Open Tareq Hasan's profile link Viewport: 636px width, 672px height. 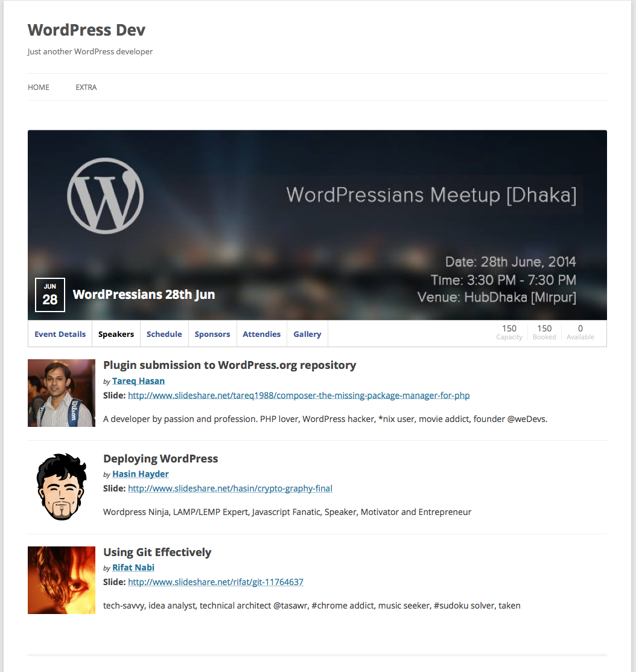click(x=138, y=381)
